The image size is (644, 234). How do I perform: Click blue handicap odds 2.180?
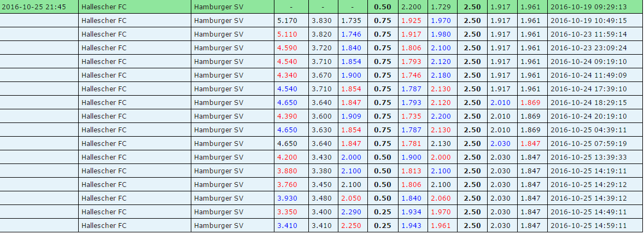[441, 75]
